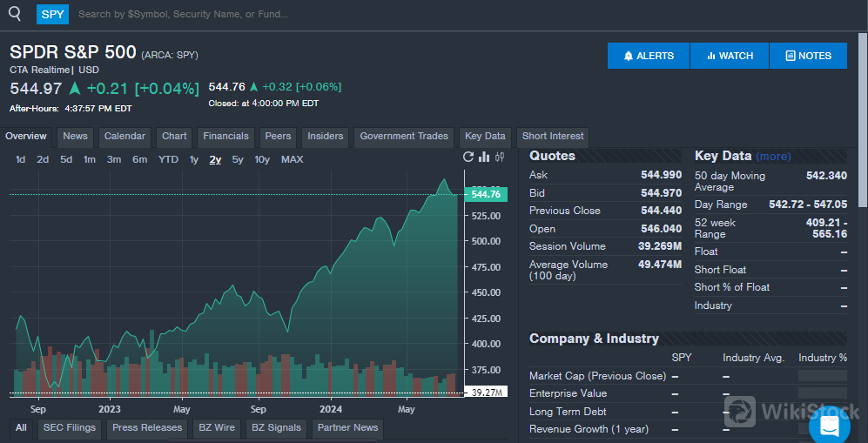The height and width of the screenshot is (443, 868).
Task: Filter news feed by Press Releases
Action: click(x=147, y=428)
